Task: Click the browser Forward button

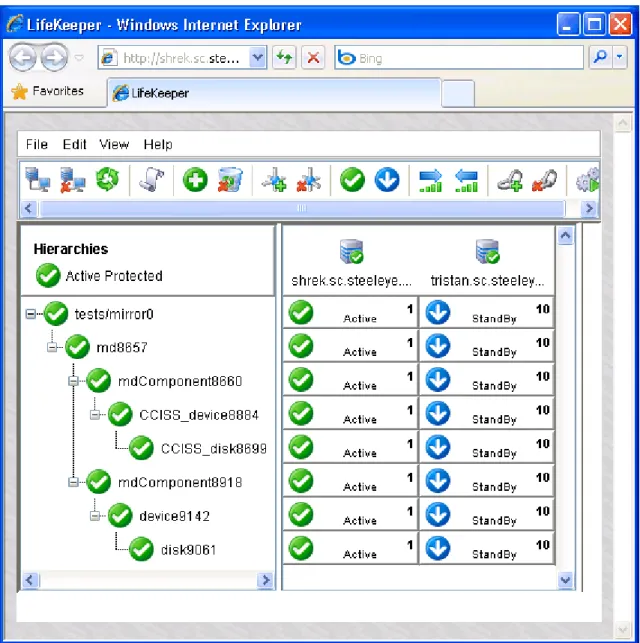Action: (x=54, y=57)
